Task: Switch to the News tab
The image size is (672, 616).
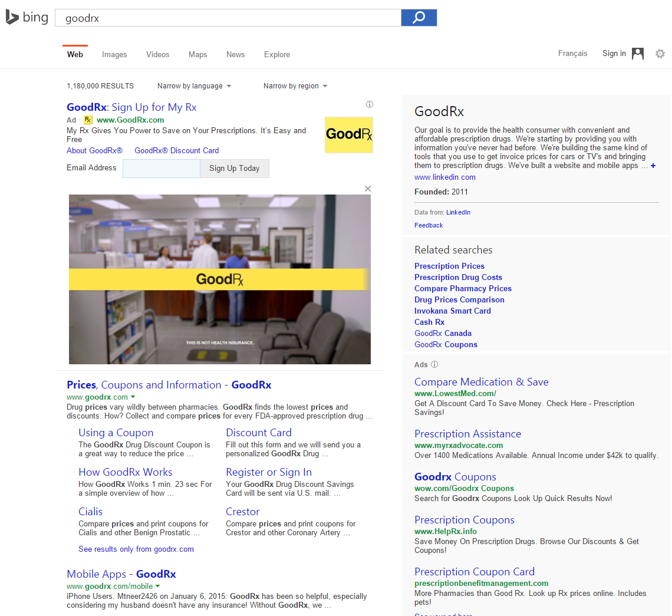Action: 235,54
